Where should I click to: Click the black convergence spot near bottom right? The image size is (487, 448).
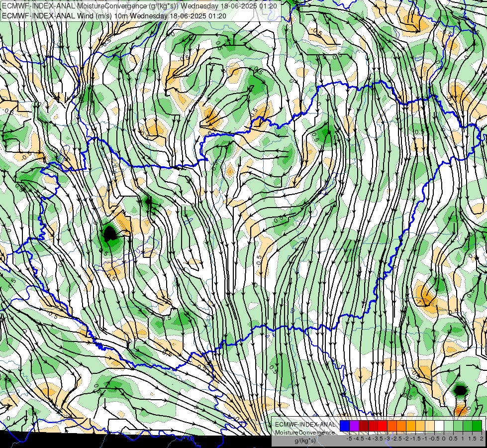tap(460, 390)
